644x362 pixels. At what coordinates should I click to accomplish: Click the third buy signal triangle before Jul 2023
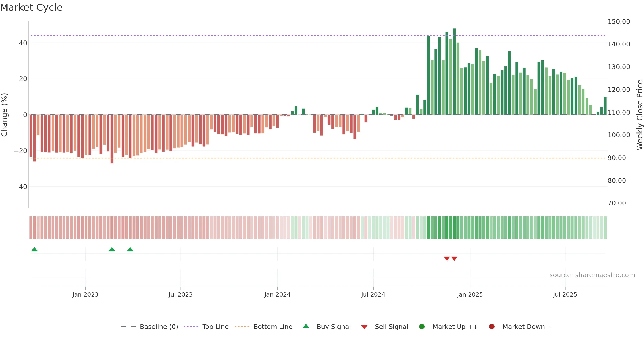(x=130, y=249)
